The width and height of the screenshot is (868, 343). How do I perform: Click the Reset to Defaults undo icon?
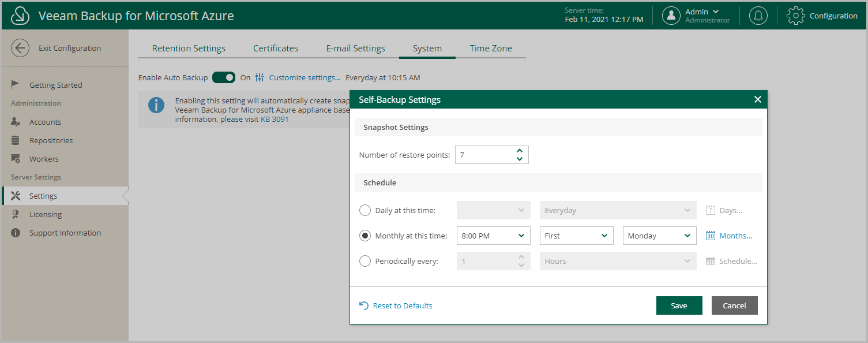coord(364,305)
